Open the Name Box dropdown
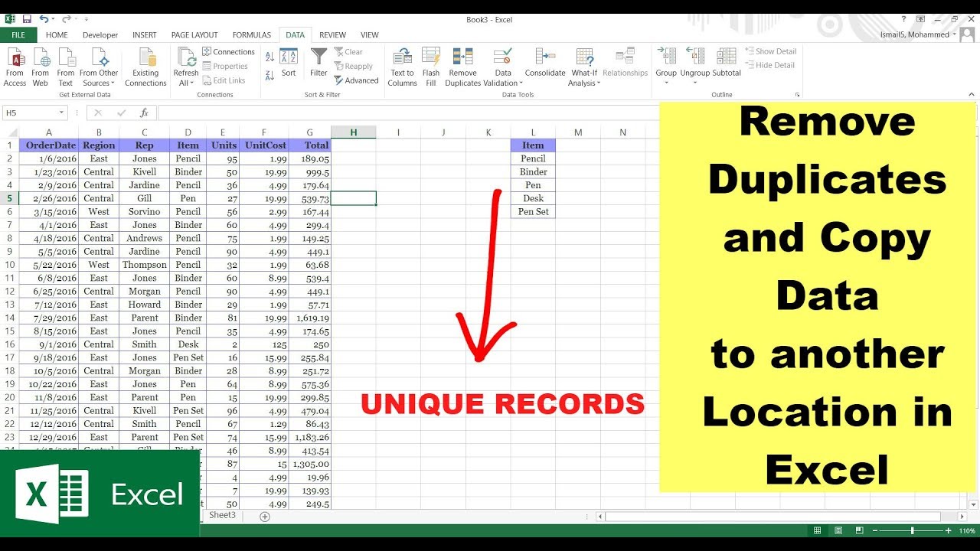Viewport: 980px width, 551px height. click(61, 112)
